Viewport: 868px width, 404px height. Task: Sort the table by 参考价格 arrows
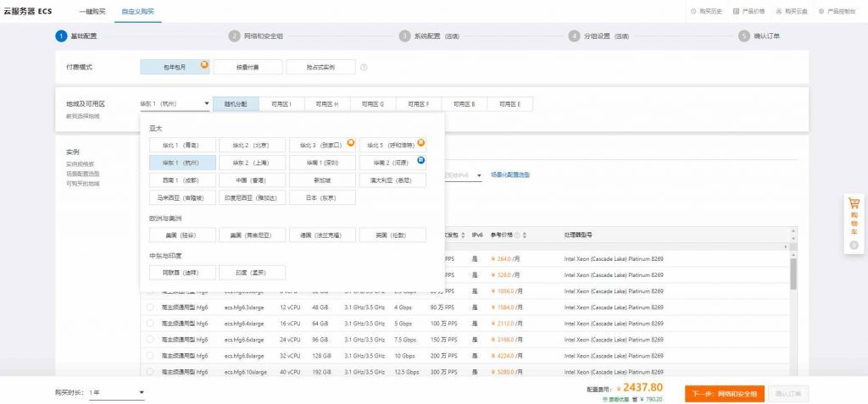(524, 235)
